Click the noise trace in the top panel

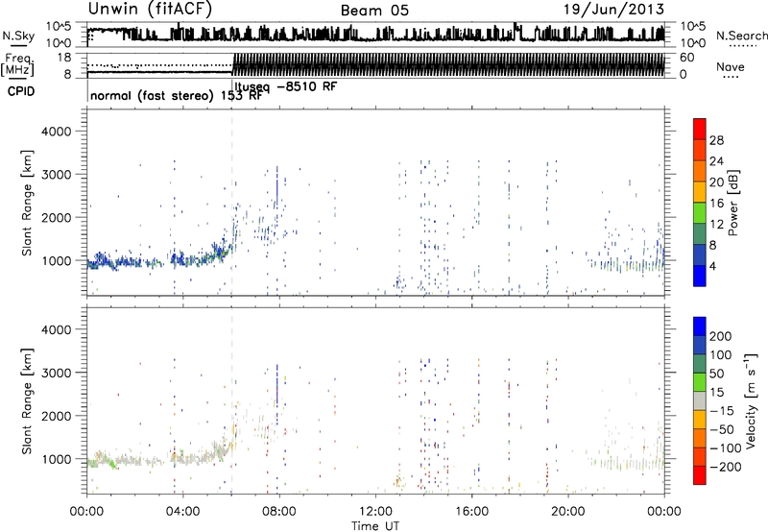[375, 35]
